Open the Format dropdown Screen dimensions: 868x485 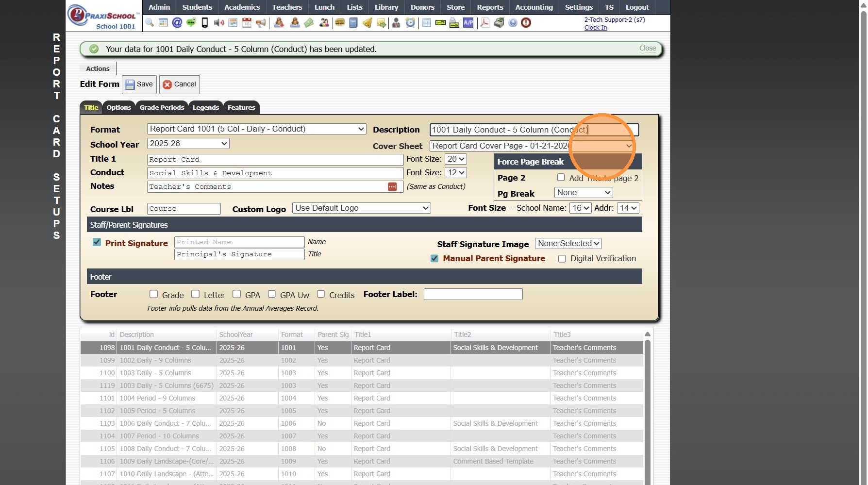click(x=257, y=129)
